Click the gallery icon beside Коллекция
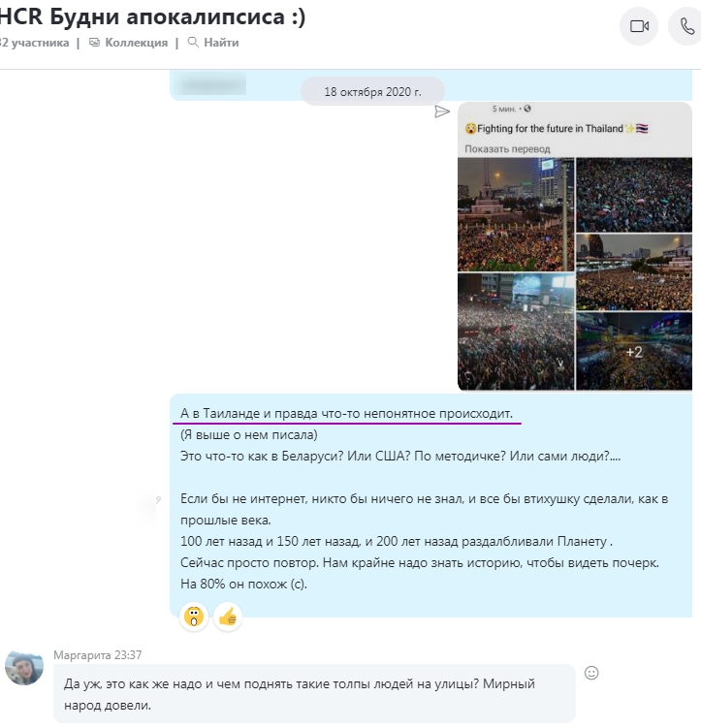 [94, 43]
